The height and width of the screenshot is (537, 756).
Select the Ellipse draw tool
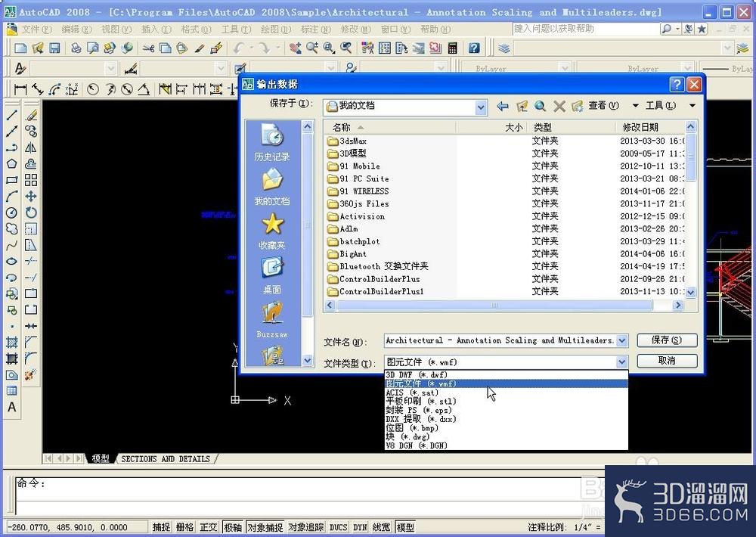(12, 262)
